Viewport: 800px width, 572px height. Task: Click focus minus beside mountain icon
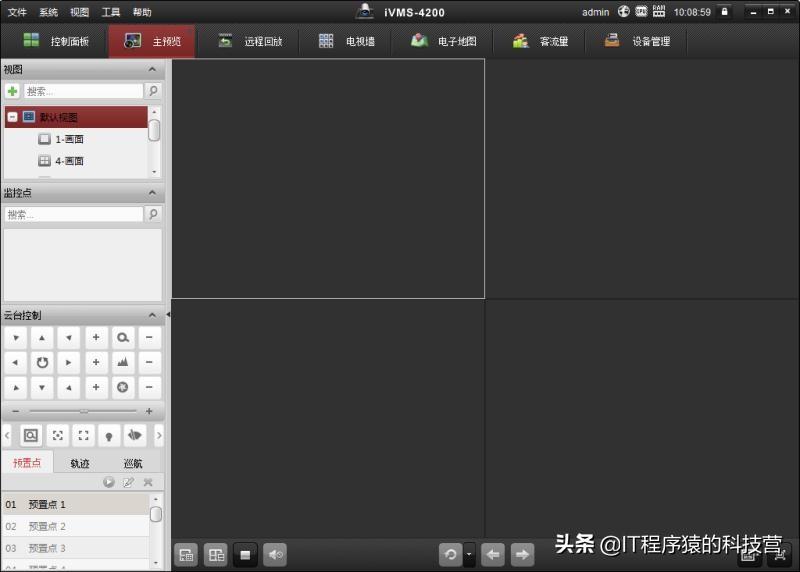(149, 362)
